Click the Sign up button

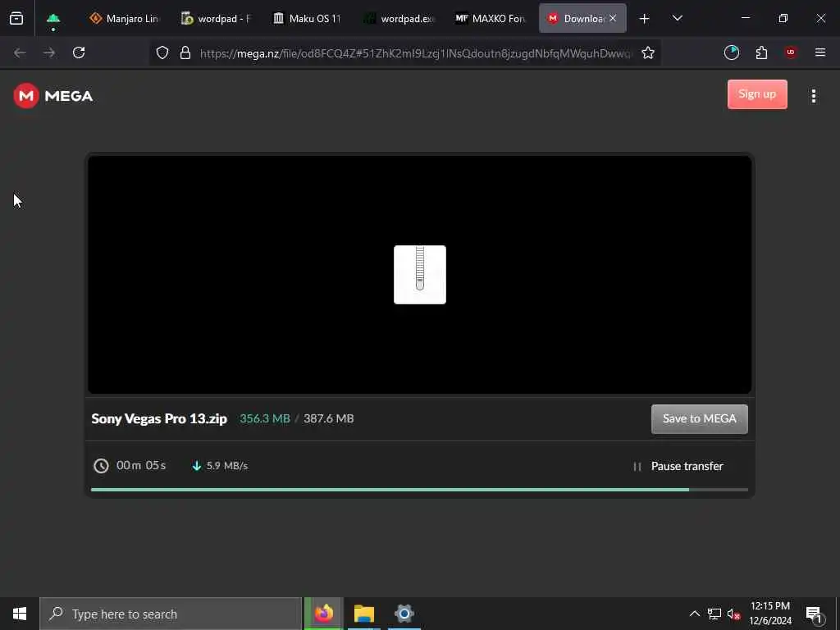click(757, 94)
